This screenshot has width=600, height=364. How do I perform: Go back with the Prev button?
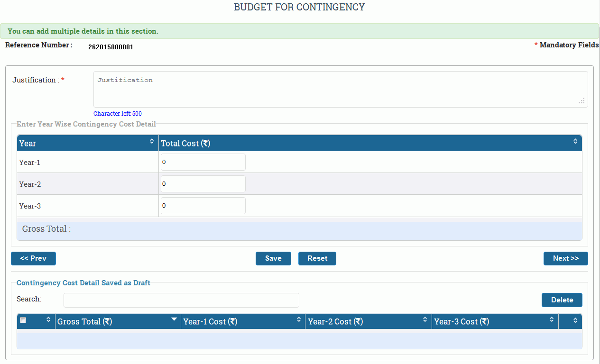(33, 258)
